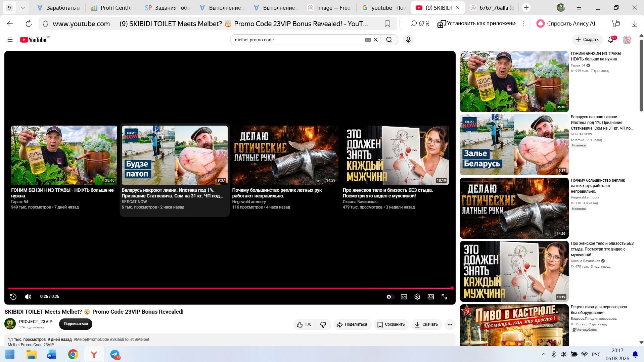The width and height of the screenshot is (644, 362).
Task: Open YouTube notifications bell
Action: pyautogui.click(x=611, y=40)
